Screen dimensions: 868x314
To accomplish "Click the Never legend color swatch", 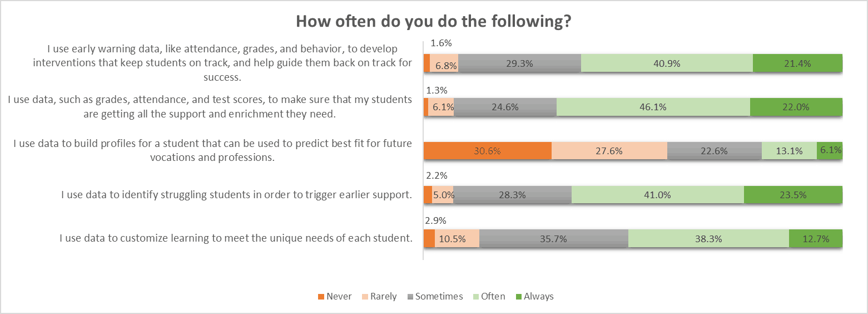I will (320, 297).
